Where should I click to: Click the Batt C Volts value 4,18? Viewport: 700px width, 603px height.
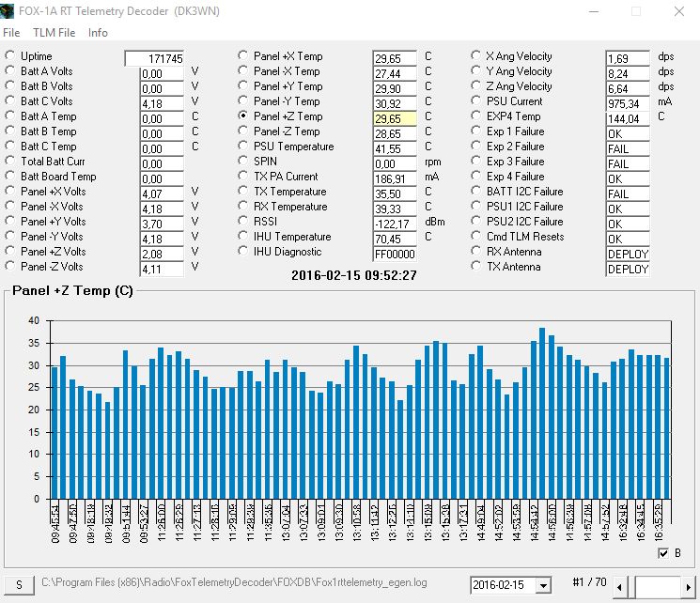click(x=162, y=103)
